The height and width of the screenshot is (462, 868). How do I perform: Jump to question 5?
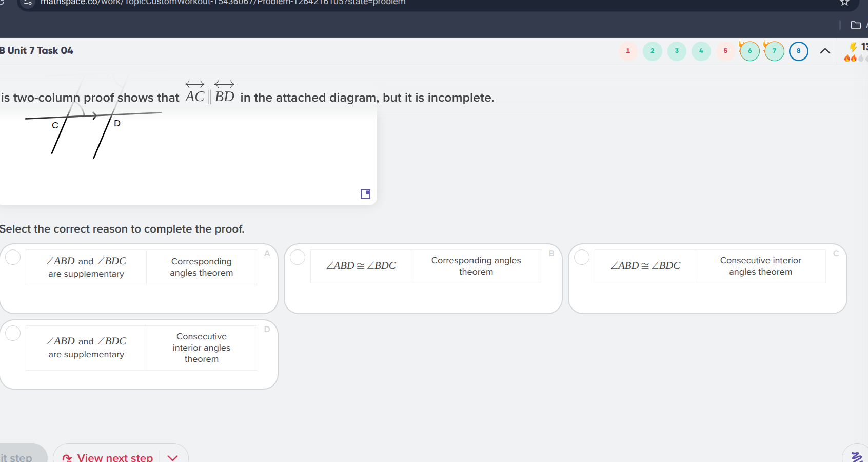[x=725, y=51]
